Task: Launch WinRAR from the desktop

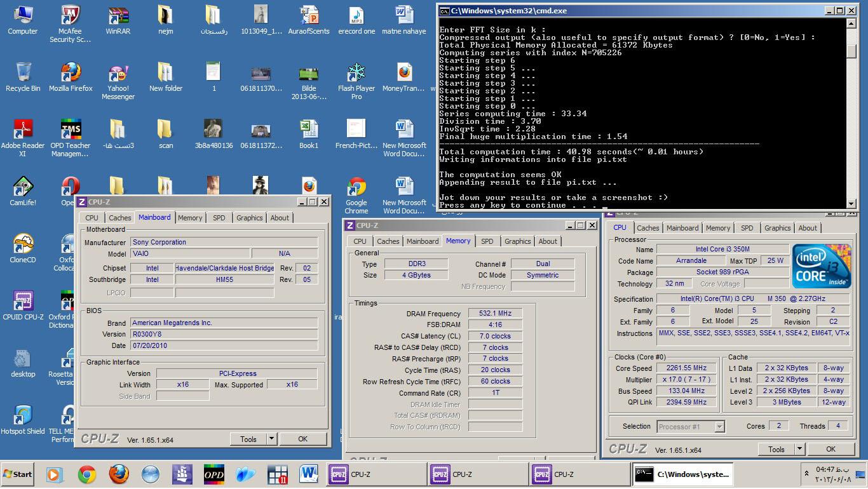Action: pos(118,20)
